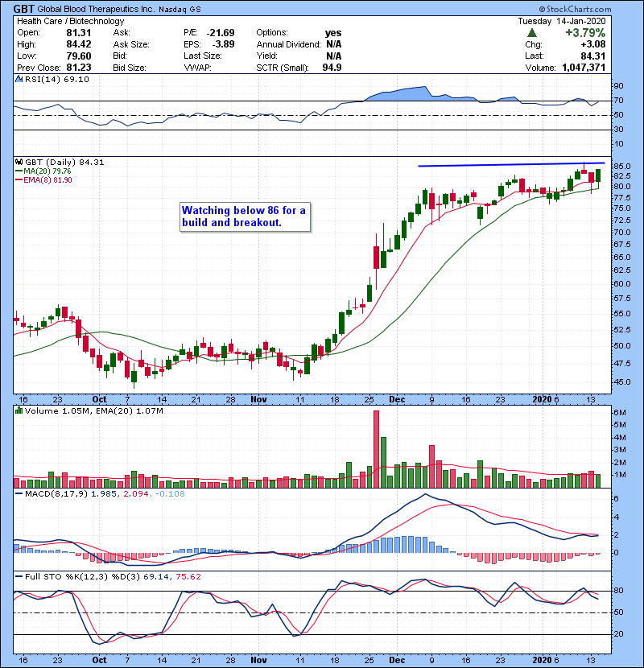
Task: Click the Prev Close value 81.23
Action: click(79, 68)
